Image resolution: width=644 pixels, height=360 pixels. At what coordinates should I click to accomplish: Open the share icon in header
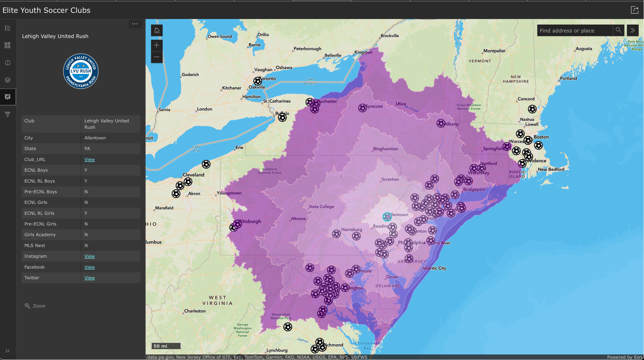(634, 10)
